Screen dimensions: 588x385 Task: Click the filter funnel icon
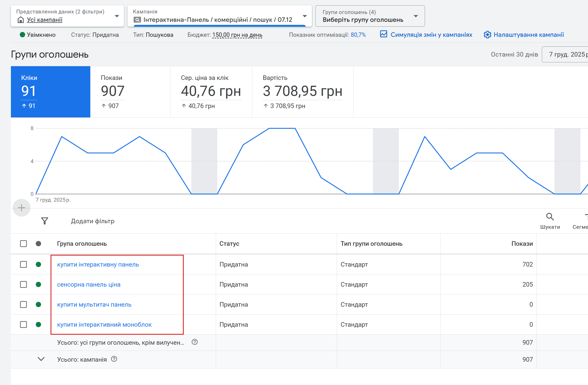point(45,221)
